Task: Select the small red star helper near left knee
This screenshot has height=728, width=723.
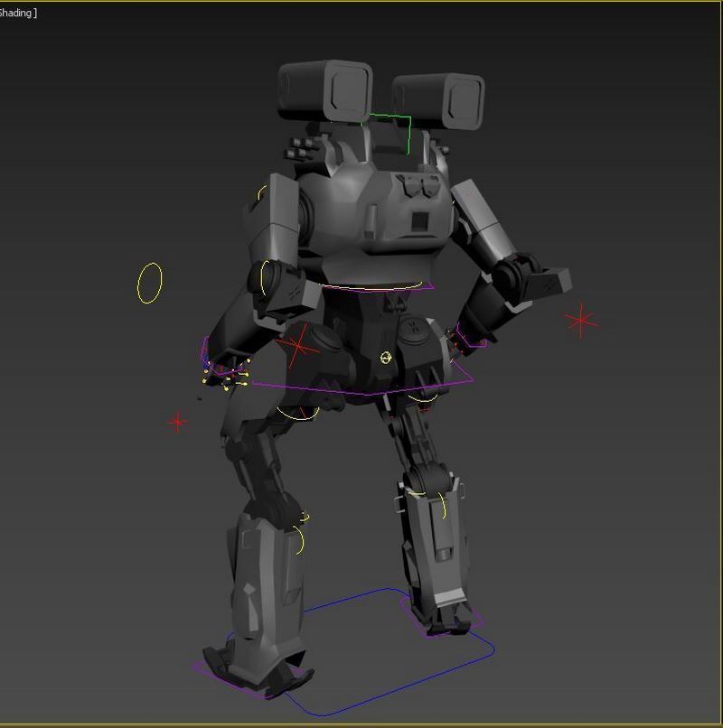Action: click(177, 422)
